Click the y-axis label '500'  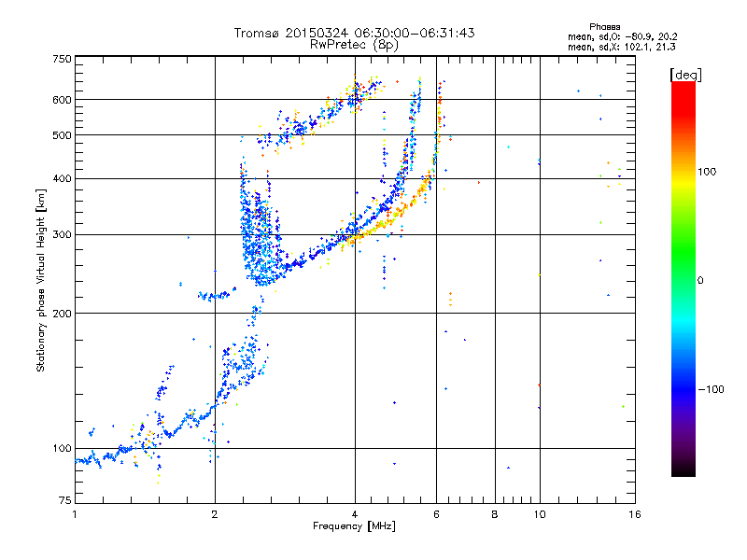[x=62, y=135]
